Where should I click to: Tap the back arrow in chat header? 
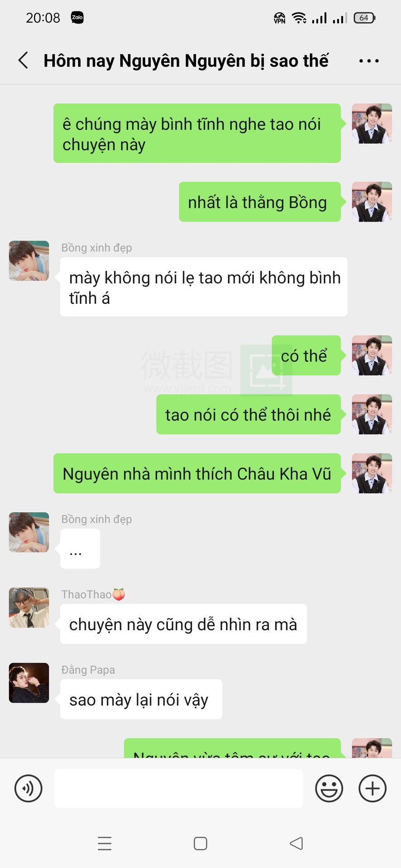tap(24, 60)
